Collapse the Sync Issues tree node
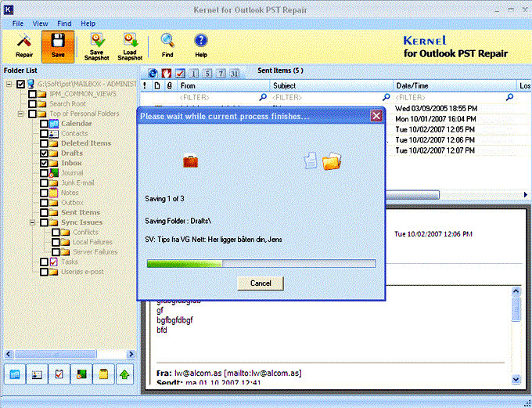 coord(33,222)
